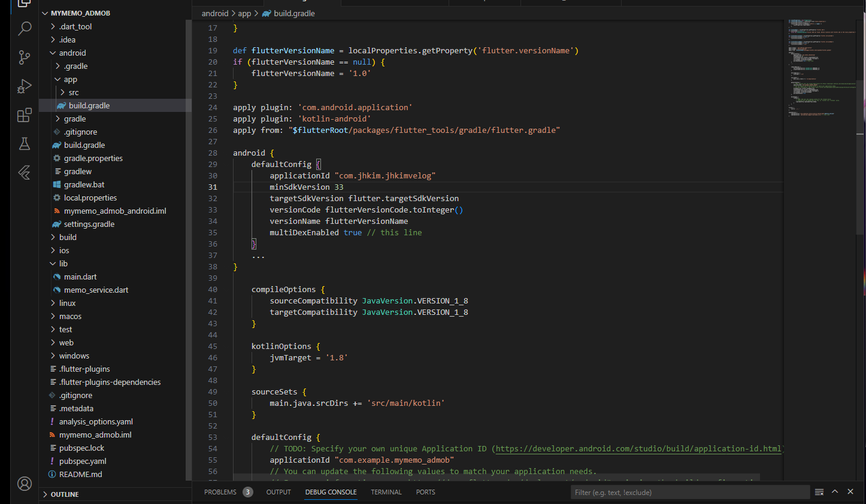Open the Testing flask view

[25, 144]
